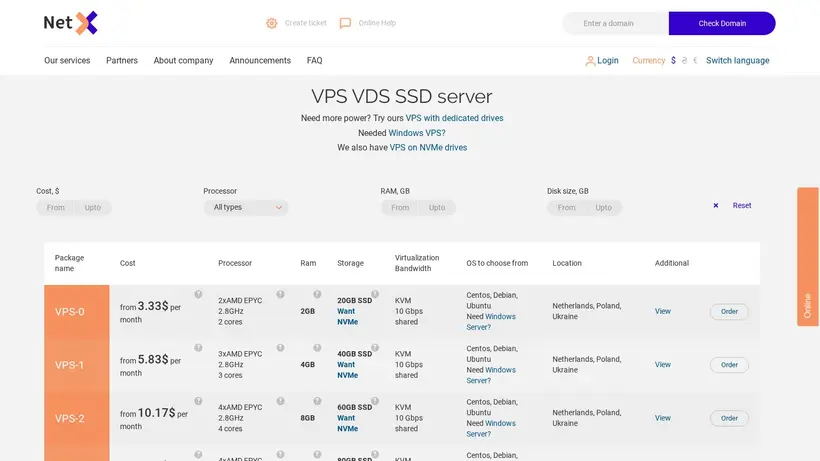Click the Login user icon
This screenshot has width=820, height=461.
click(x=590, y=61)
